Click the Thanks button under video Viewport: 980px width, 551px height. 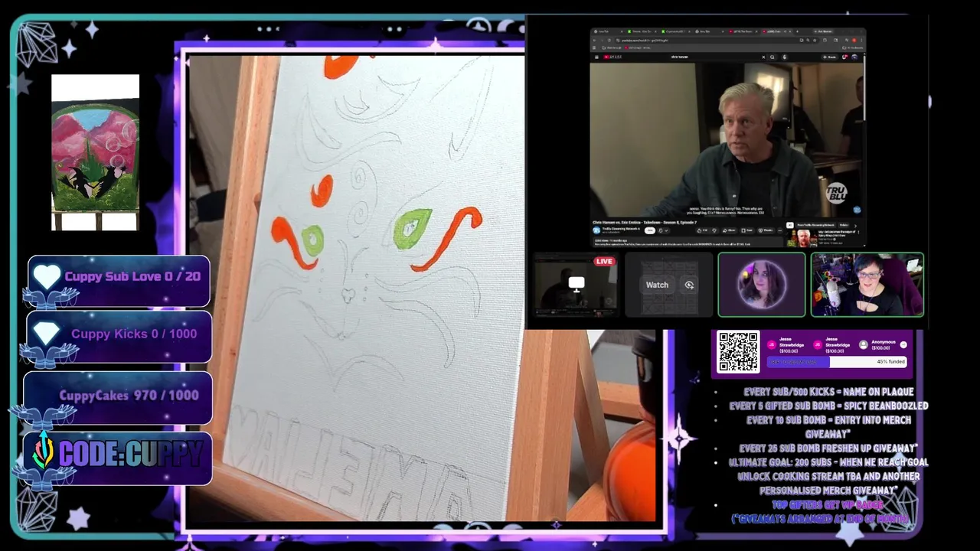[766, 230]
